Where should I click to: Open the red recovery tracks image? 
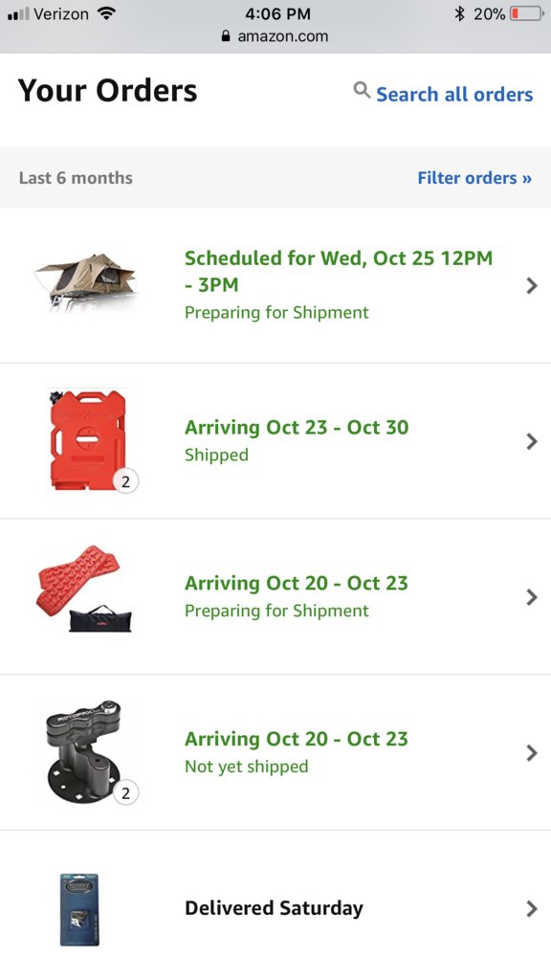point(84,590)
